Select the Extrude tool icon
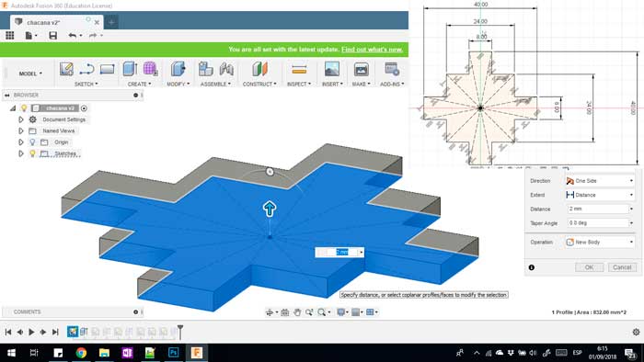 130,69
